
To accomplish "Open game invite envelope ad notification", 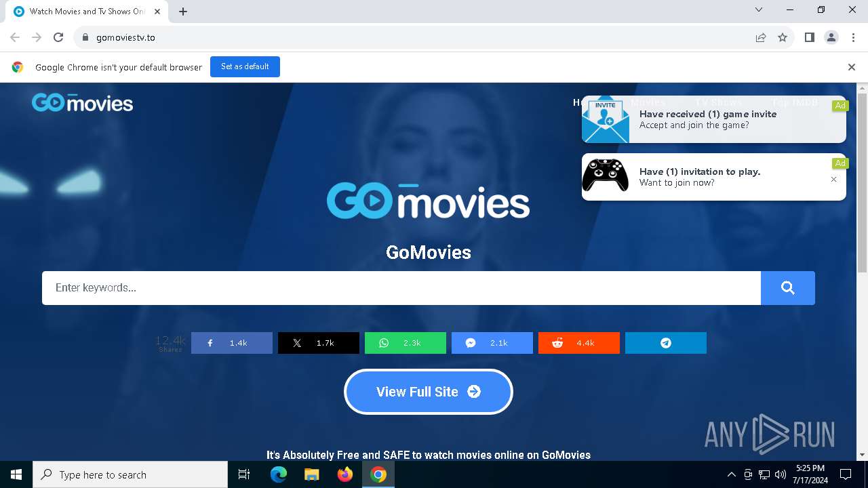I will click(713, 119).
